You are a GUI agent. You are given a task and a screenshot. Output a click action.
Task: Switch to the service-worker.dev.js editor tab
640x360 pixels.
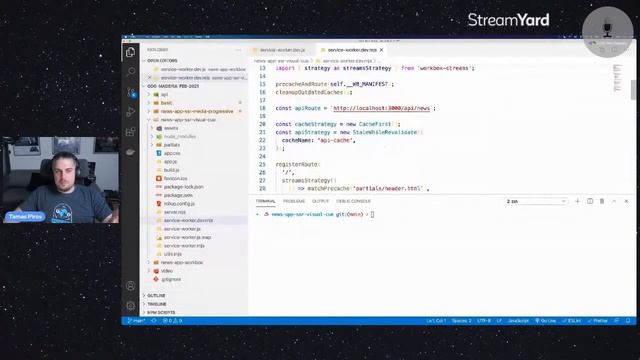point(282,50)
